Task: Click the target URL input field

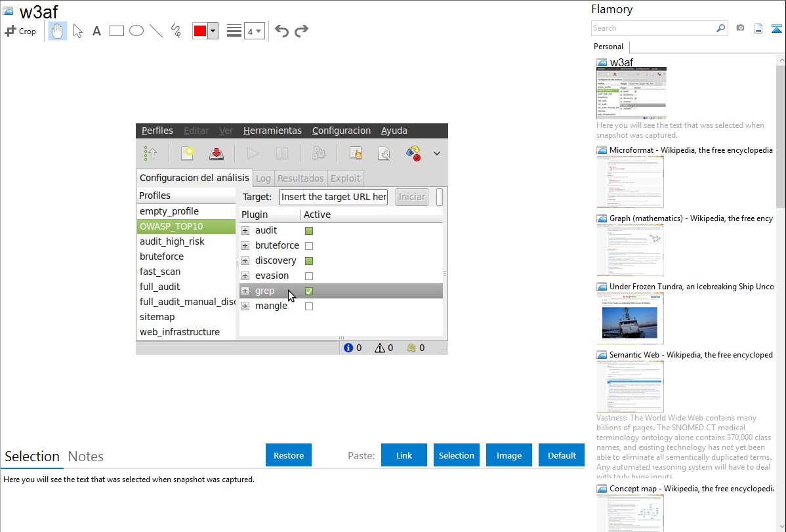Action: [333, 197]
